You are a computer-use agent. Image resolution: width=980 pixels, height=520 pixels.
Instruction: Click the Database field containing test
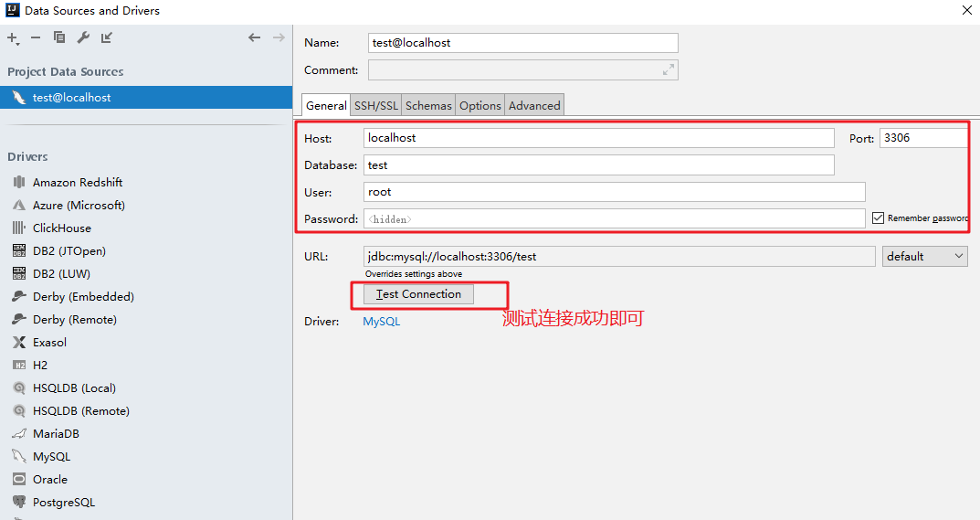[599, 165]
